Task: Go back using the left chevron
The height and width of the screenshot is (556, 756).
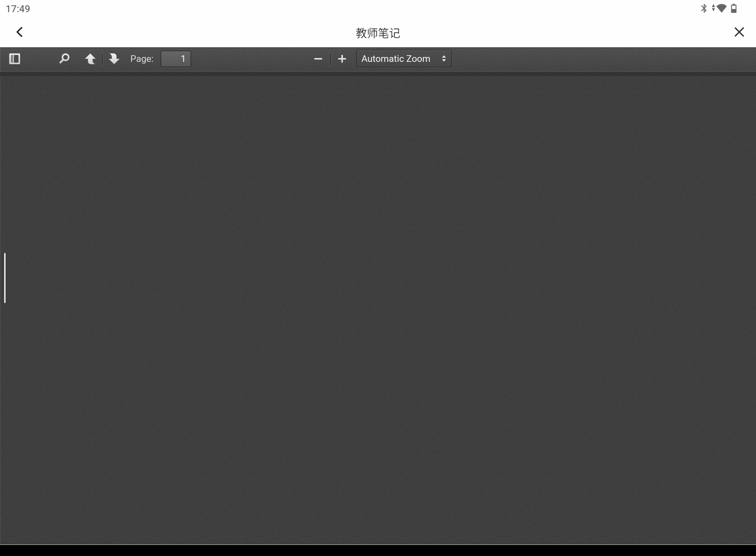Action: point(20,32)
